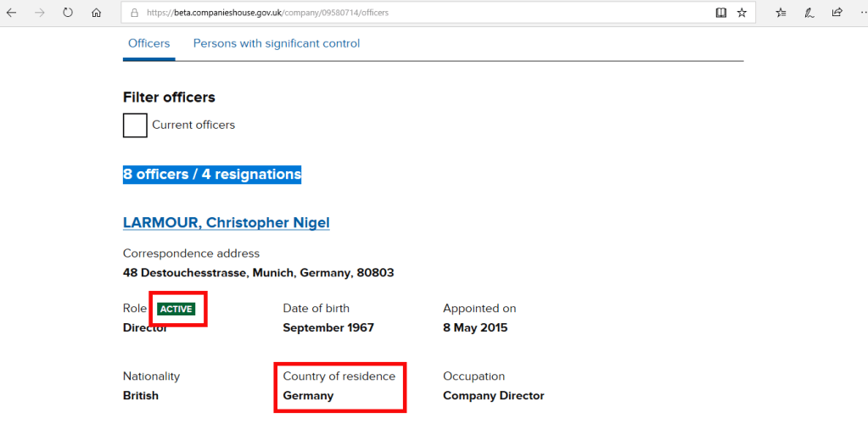This screenshot has width=868, height=446.
Task: Switch to the Officers tab
Action: tap(148, 44)
